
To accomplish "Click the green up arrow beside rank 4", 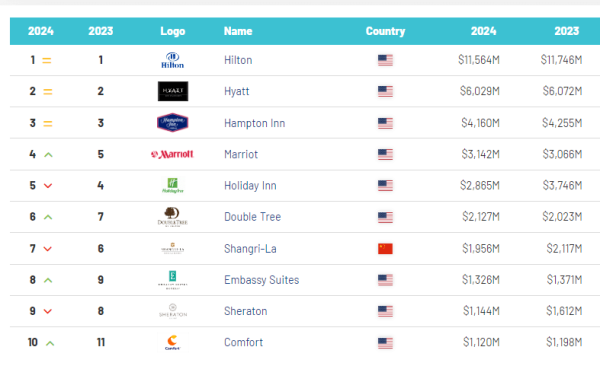I will 48,155.
